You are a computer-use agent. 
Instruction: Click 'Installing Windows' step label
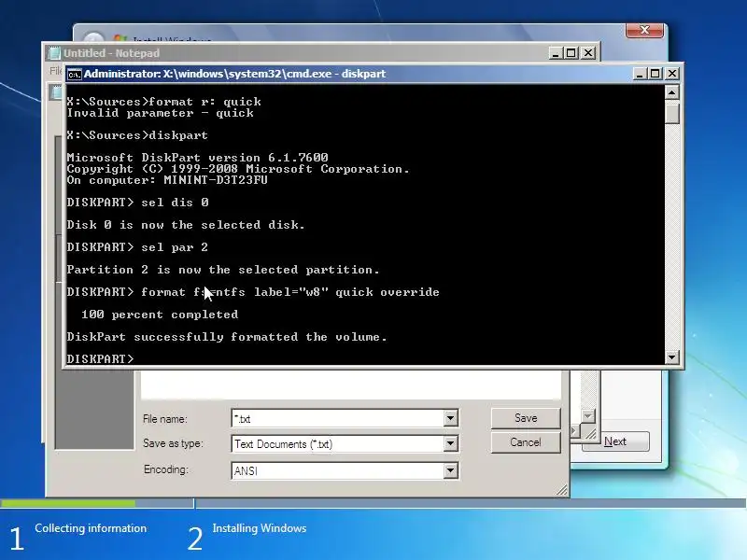pos(260,528)
